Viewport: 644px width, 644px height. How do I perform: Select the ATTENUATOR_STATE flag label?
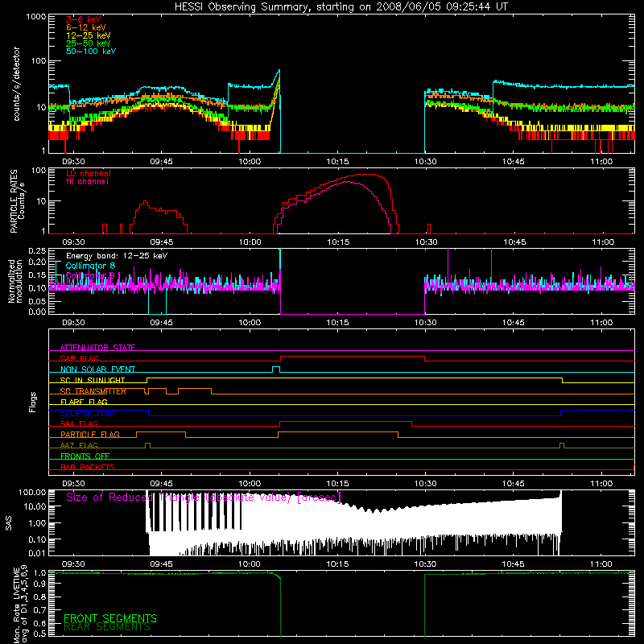click(x=97, y=348)
